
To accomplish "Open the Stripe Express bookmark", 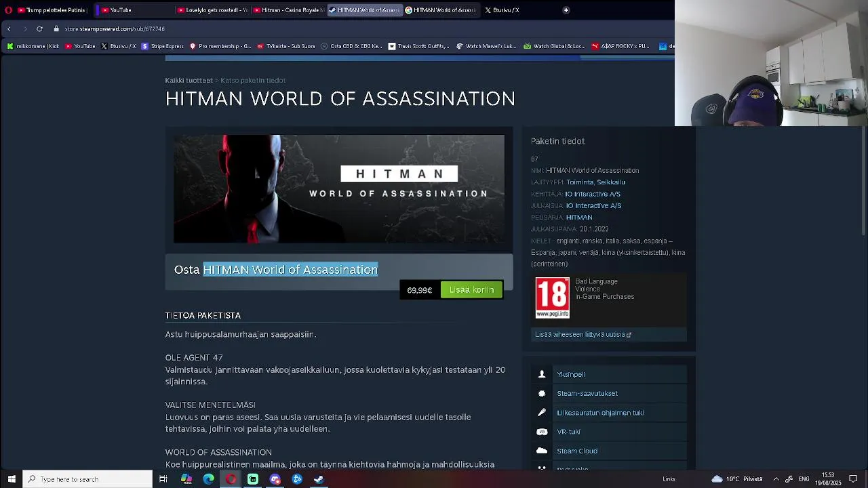I will (x=162, y=46).
